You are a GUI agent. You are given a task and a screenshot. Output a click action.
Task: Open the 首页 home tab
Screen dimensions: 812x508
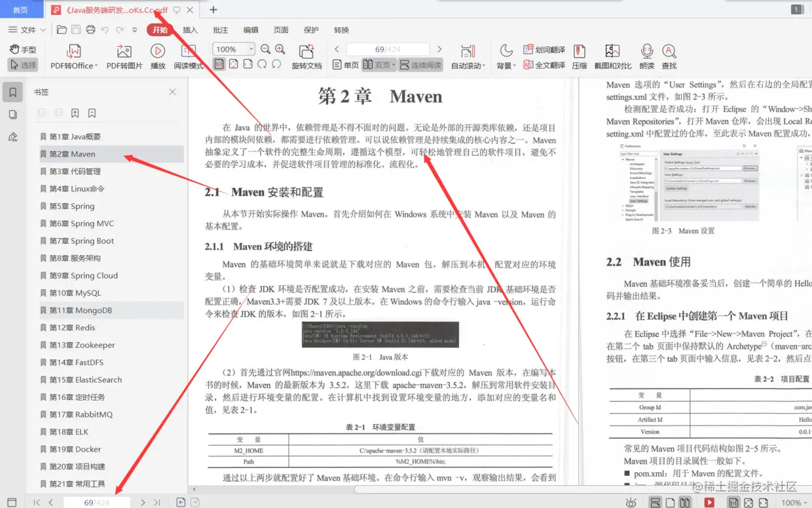click(x=21, y=10)
